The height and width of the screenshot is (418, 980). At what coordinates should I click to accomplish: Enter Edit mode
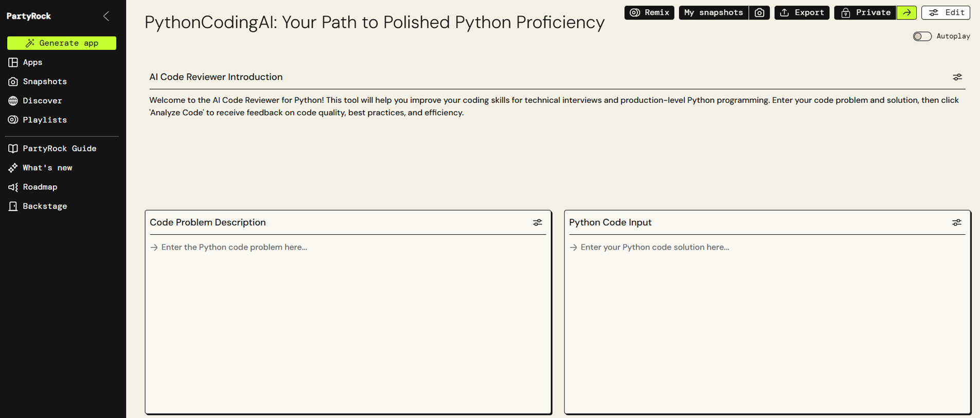[x=946, y=12]
